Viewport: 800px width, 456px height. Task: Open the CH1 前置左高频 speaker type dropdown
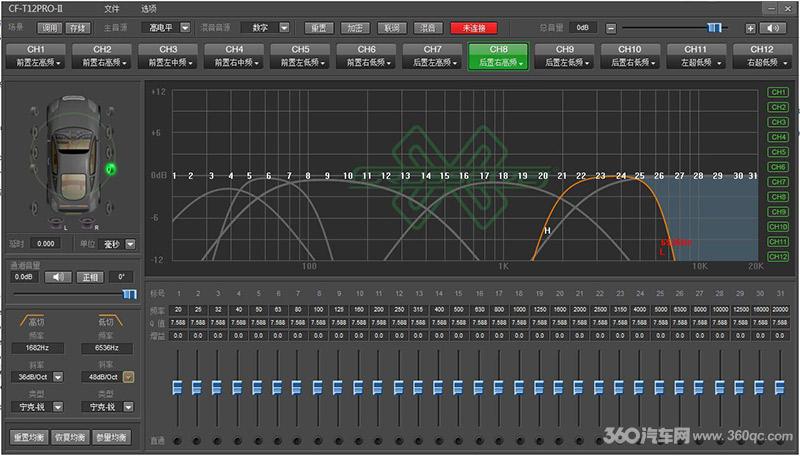[x=36, y=63]
